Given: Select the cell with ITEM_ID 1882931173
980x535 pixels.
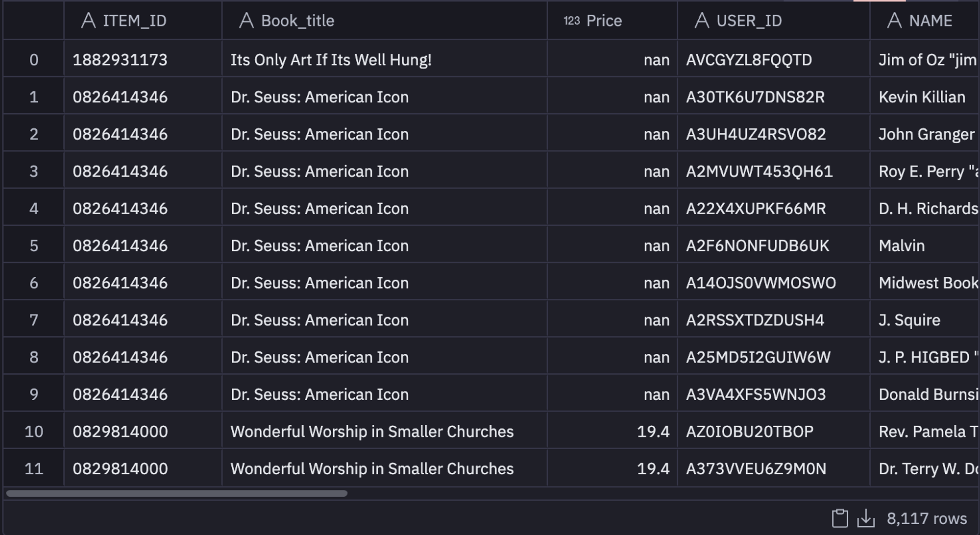Looking at the screenshot, I should 120,60.
